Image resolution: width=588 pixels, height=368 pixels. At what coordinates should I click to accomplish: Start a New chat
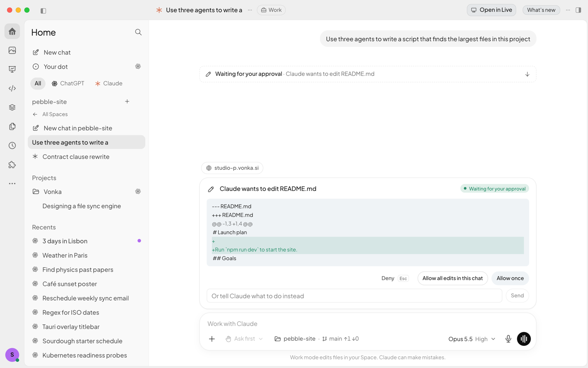(86, 52)
